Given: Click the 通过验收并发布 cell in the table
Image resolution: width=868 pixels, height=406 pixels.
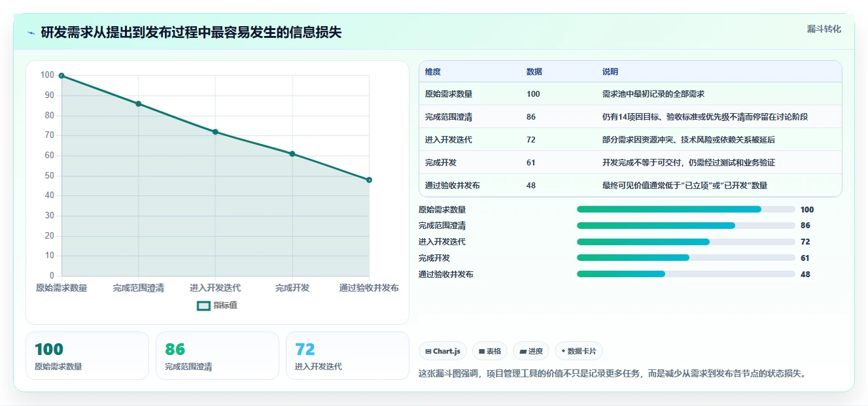Looking at the screenshot, I should (x=453, y=186).
